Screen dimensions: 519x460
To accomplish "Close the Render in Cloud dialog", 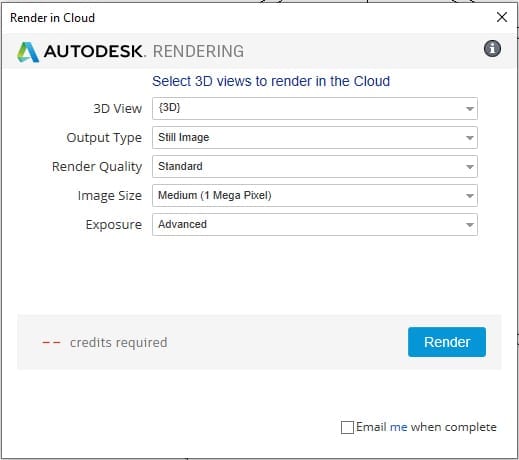I will 501,17.
